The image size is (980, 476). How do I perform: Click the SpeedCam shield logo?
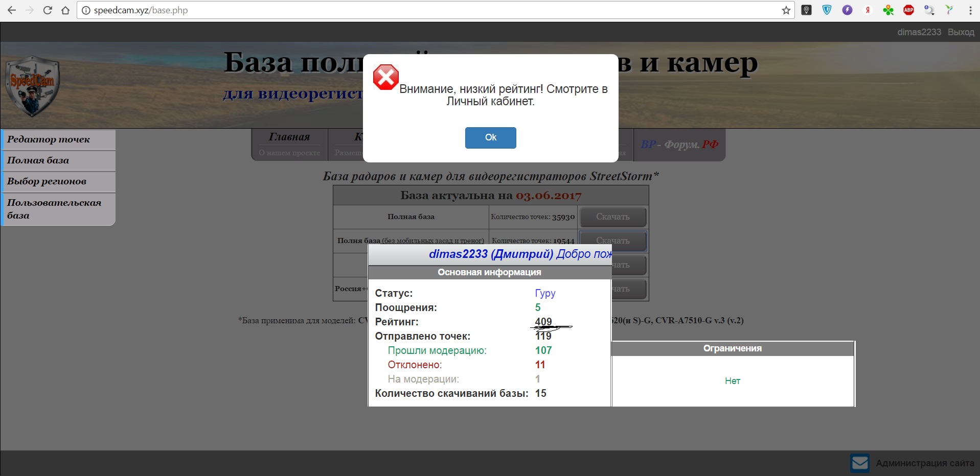click(33, 86)
